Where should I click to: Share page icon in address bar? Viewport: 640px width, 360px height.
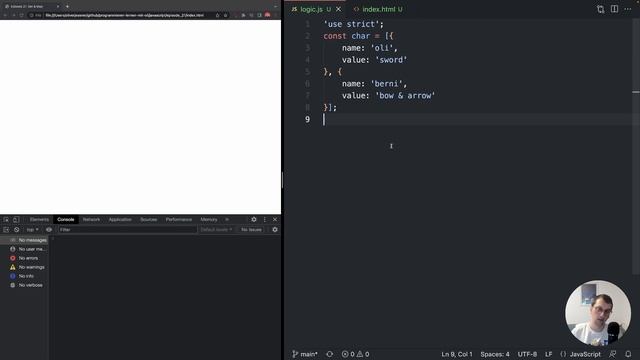pyautogui.click(x=217, y=15)
